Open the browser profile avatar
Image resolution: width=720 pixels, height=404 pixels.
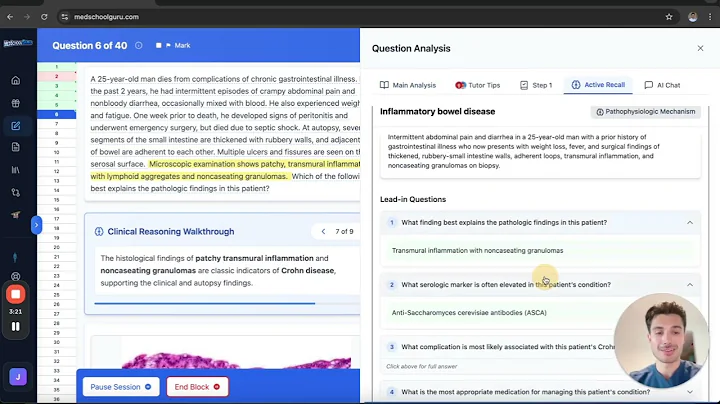tap(693, 17)
